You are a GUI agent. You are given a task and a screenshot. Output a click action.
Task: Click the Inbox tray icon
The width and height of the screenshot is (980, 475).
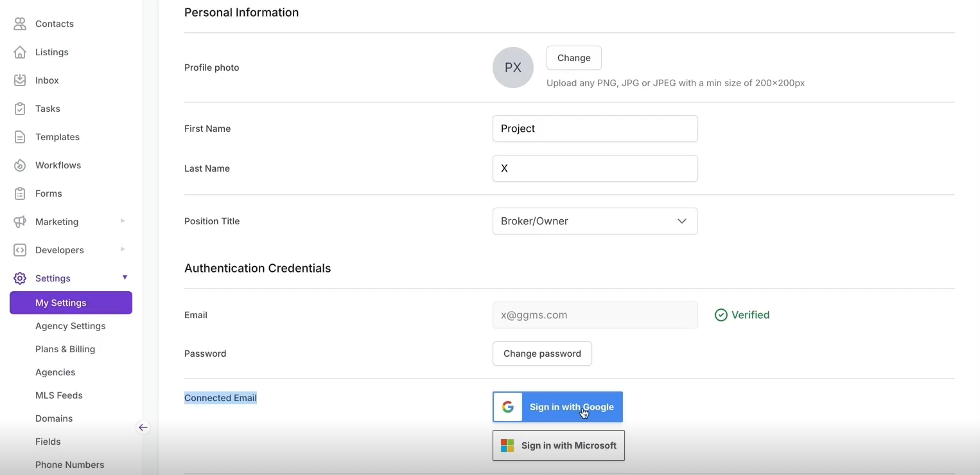pyautogui.click(x=20, y=80)
